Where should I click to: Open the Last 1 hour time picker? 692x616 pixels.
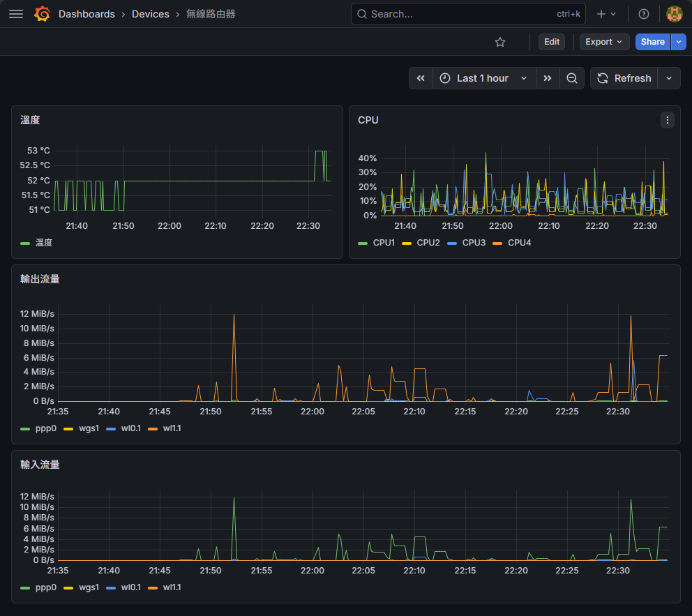tap(483, 78)
